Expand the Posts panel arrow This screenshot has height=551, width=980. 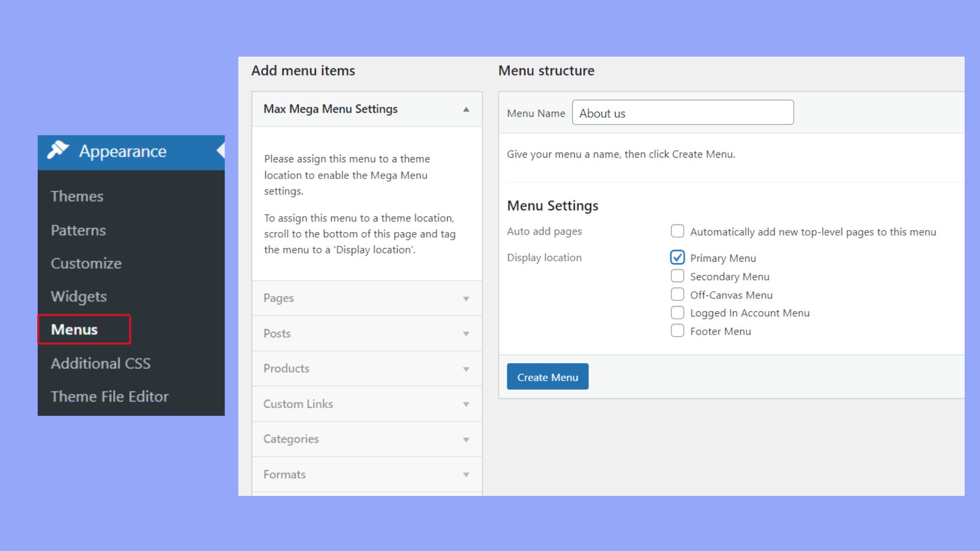[465, 334]
